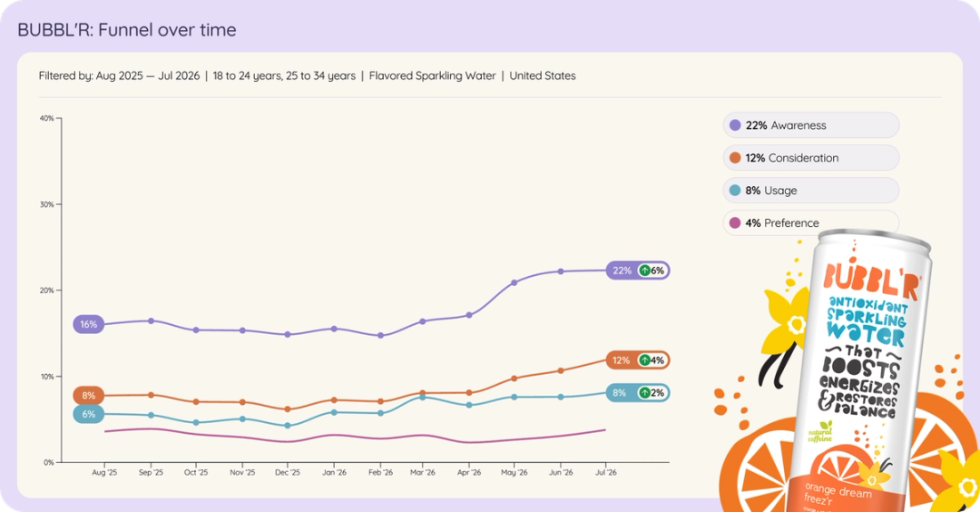This screenshot has height=512, width=980.
Task: Click the Usage data point for Jan '26
Action: pos(334,413)
